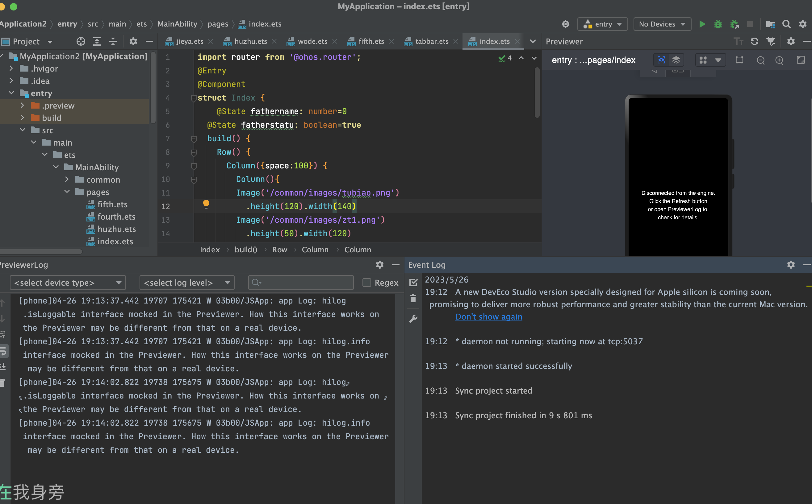The image size is (812, 504).
Task: Click the Row breadcrumb below the editor
Action: click(x=279, y=250)
